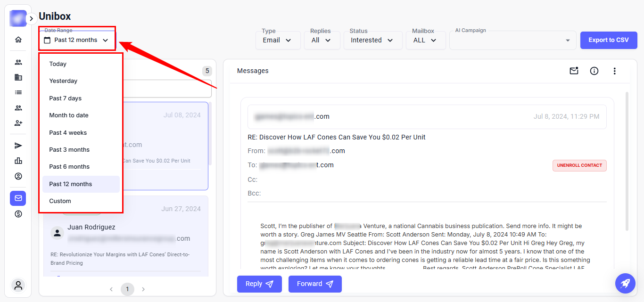The image size is (644, 302).
Task: Expand the sidebar with the arrow chevron
Action: [31, 18]
